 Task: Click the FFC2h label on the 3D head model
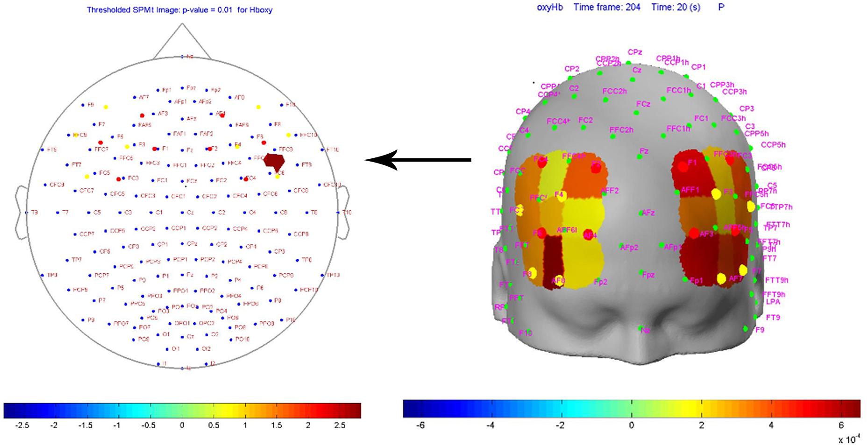pyautogui.click(x=621, y=130)
